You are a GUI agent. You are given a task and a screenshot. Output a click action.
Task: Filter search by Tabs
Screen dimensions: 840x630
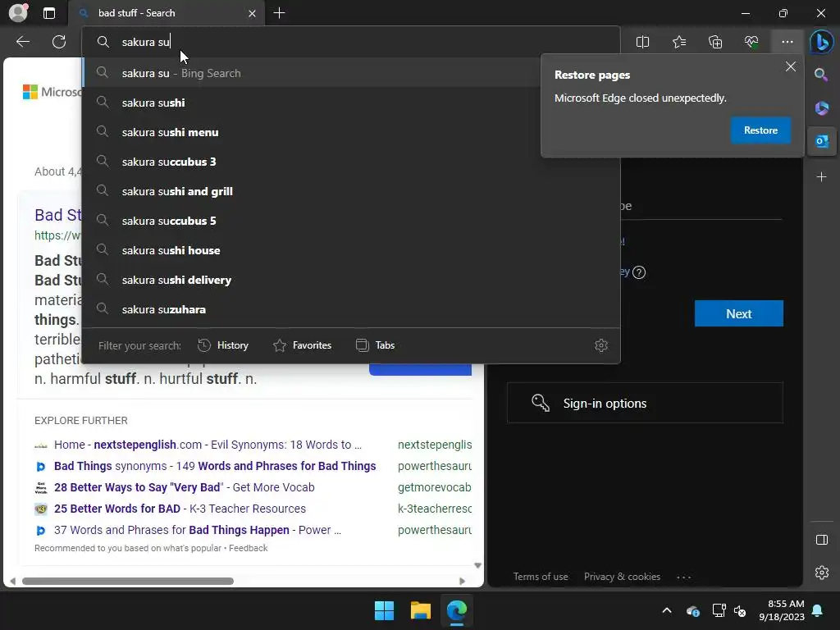pos(375,345)
